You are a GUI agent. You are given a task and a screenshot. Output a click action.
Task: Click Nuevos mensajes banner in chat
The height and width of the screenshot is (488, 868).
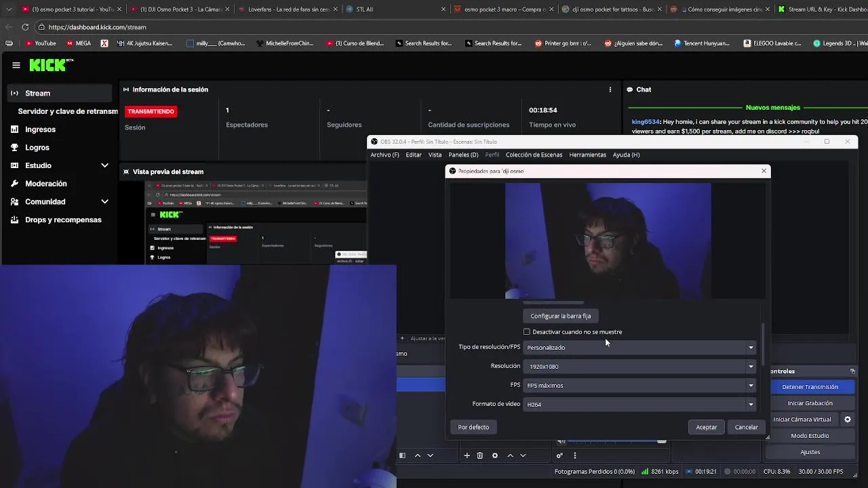click(x=772, y=108)
